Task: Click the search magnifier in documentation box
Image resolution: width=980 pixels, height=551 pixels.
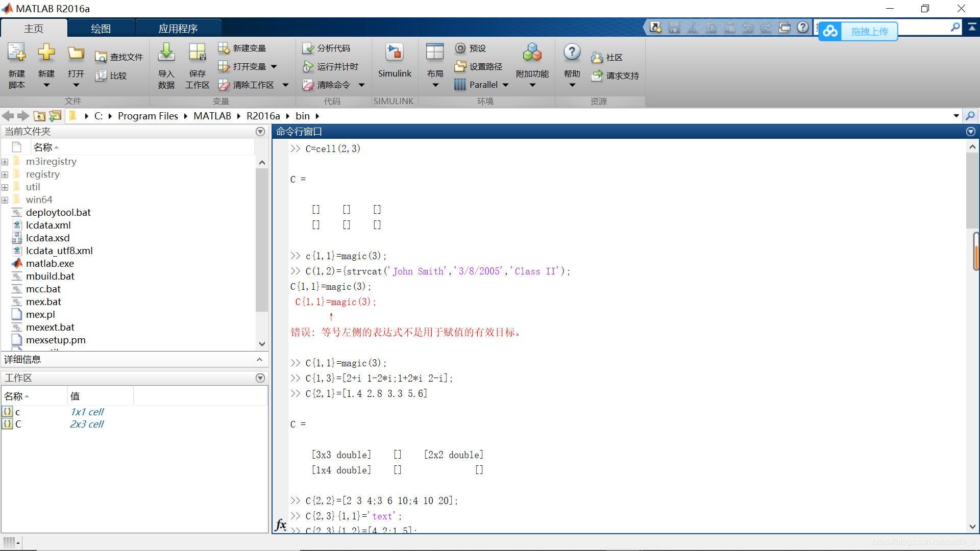Action: point(955,27)
